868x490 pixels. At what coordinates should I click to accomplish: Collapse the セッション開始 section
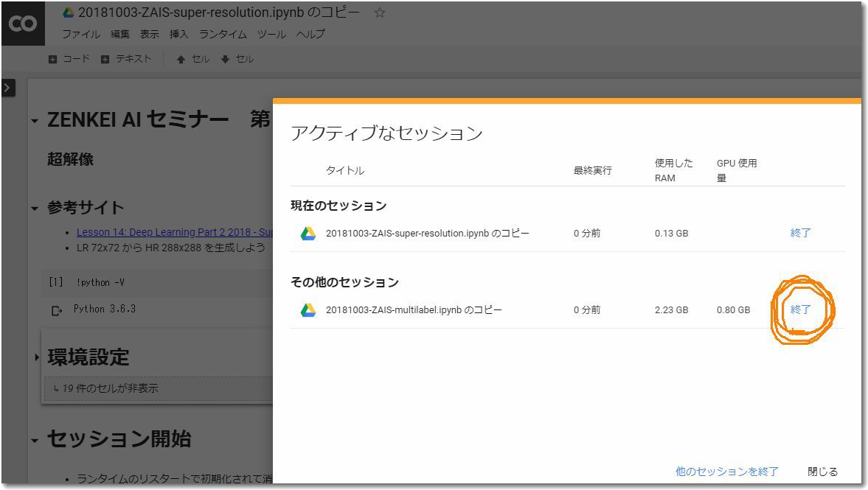pyautogui.click(x=35, y=441)
